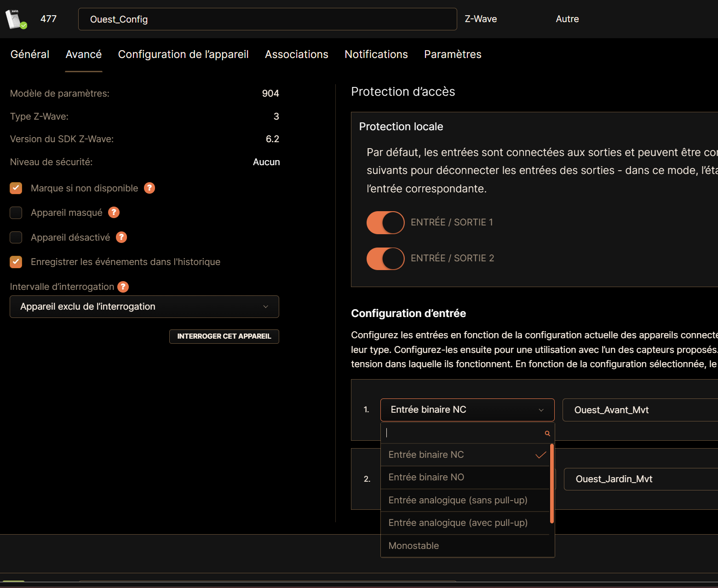The image size is (718, 588).
Task: Open Configuration de l'appareil tab
Action: coord(184,54)
